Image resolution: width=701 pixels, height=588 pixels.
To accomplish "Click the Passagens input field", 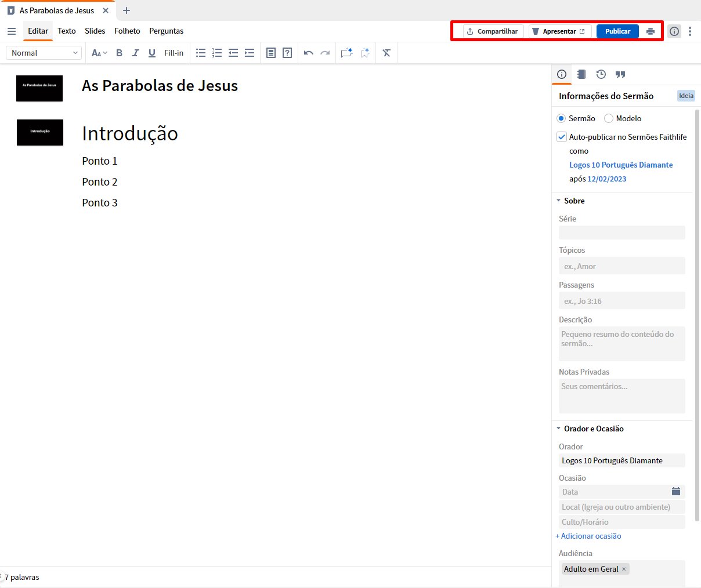I will [x=622, y=301].
